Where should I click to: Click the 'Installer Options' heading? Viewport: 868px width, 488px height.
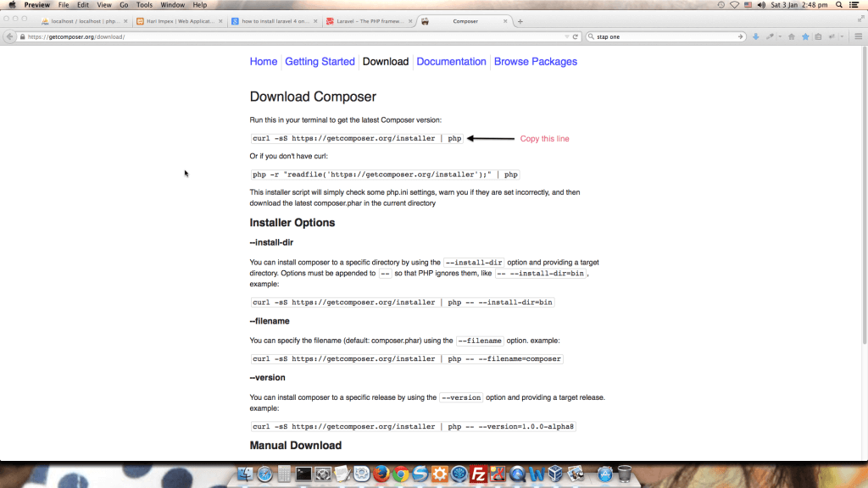tap(292, 223)
